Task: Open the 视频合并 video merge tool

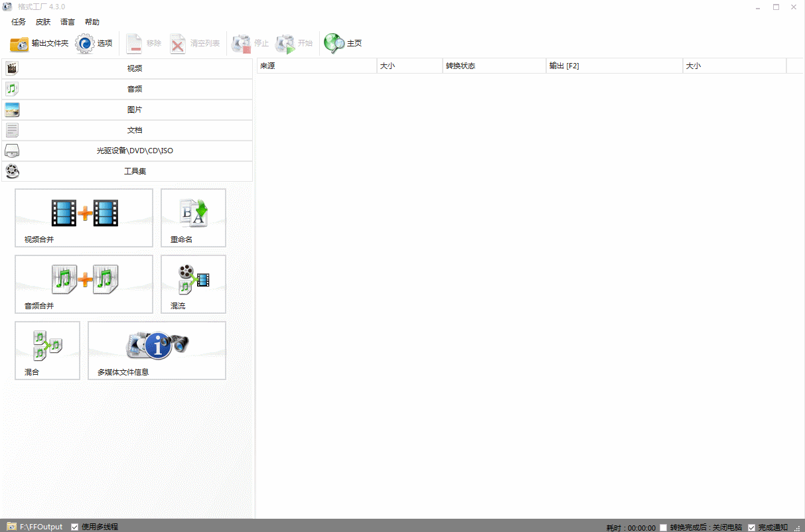Action: (84, 218)
